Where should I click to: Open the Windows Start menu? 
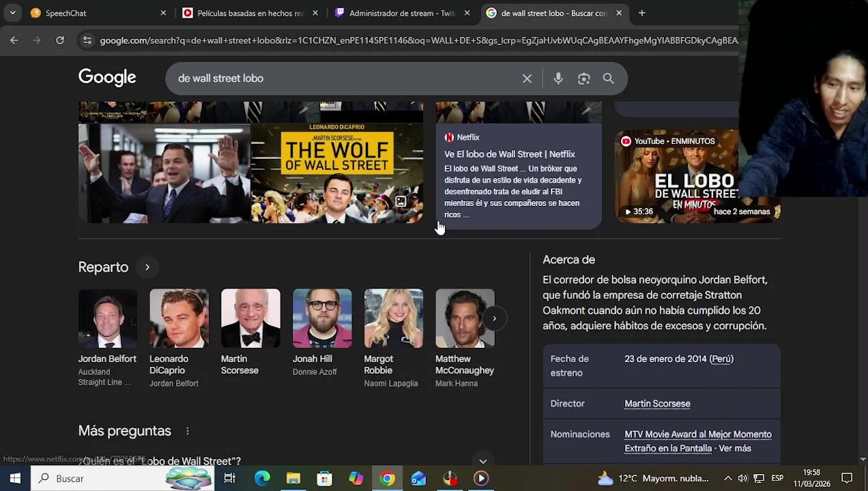15,478
